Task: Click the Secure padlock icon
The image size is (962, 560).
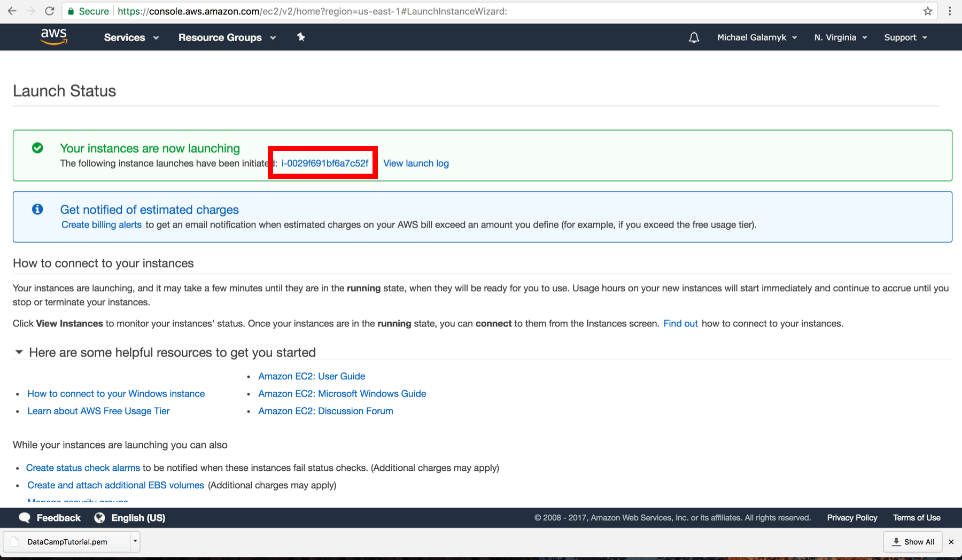Action: coord(70,11)
